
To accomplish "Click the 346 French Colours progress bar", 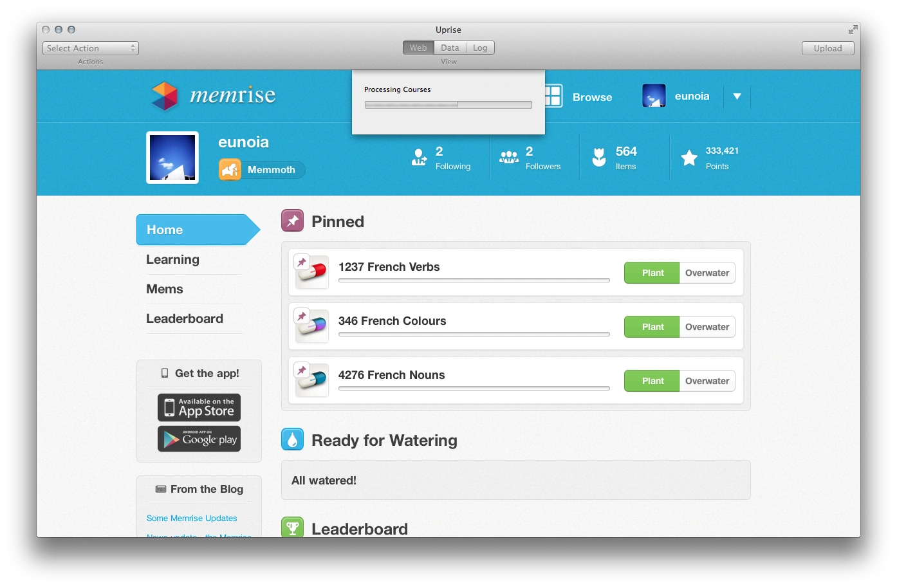I will pyautogui.click(x=474, y=335).
